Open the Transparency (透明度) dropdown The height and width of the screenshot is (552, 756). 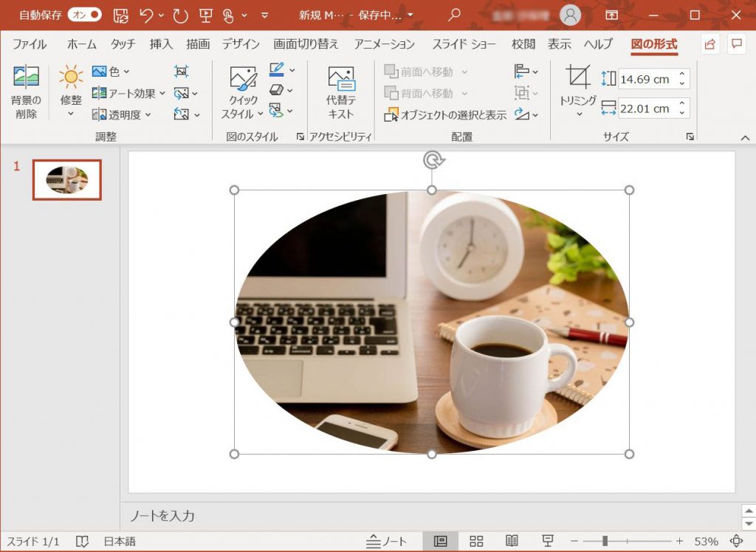tap(121, 115)
